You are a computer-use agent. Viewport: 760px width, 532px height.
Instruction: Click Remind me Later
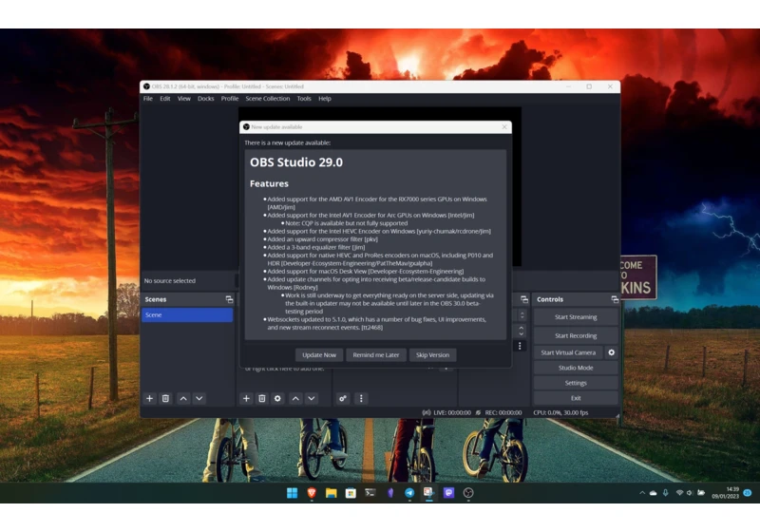point(376,354)
